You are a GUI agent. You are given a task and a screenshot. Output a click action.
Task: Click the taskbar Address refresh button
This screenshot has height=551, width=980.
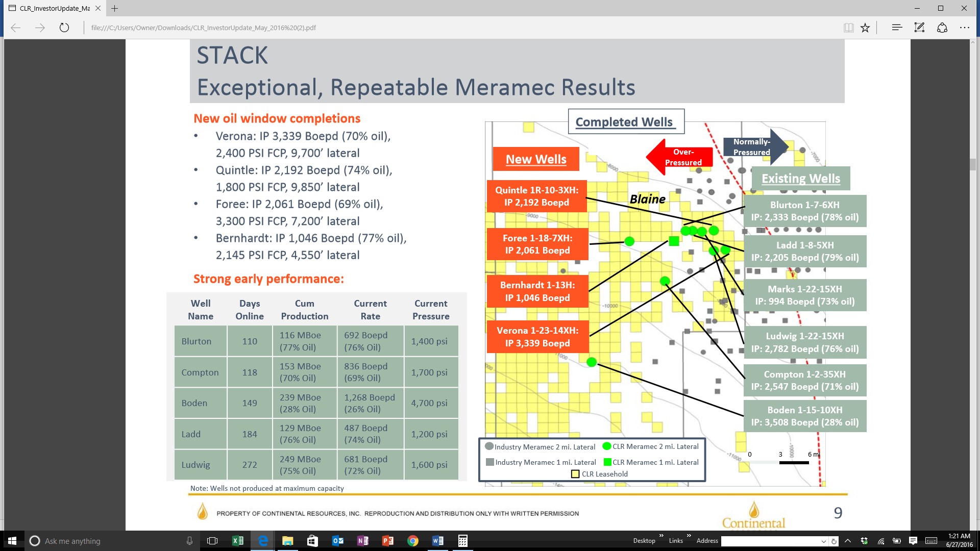tap(834, 541)
